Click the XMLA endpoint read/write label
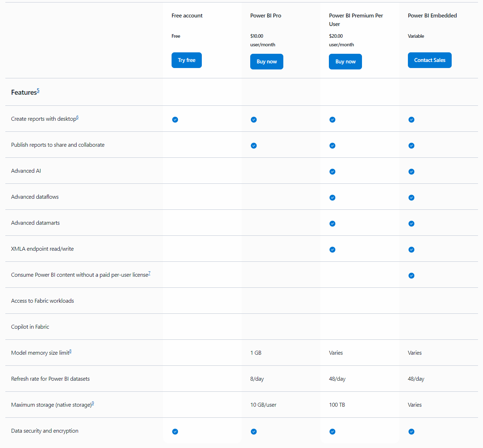The height and width of the screenshot is (448, 483). tap(42, 249)
